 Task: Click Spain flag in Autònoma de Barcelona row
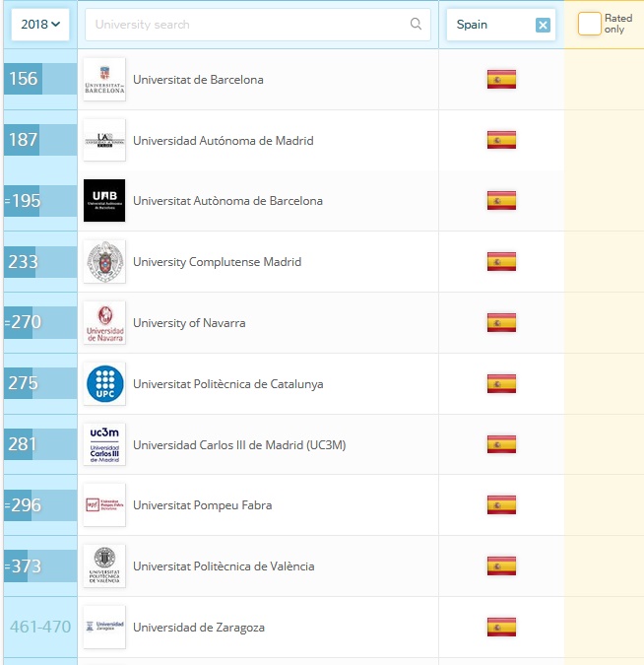click(x=501, y=201)
